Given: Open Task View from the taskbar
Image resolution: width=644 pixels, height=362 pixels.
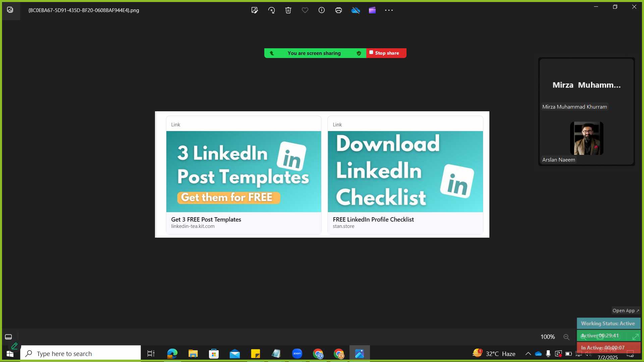Looking at the screenshot, I should click(x=151, y=354).
